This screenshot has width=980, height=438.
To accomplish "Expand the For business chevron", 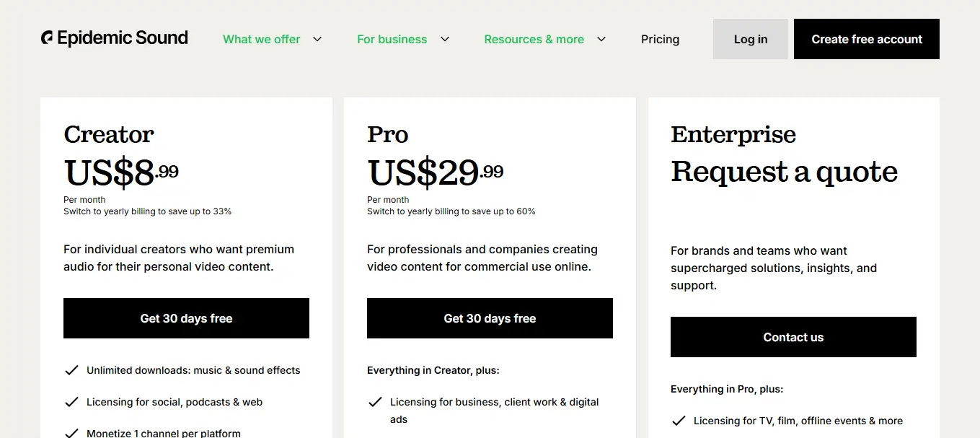I will pos(445,39).
